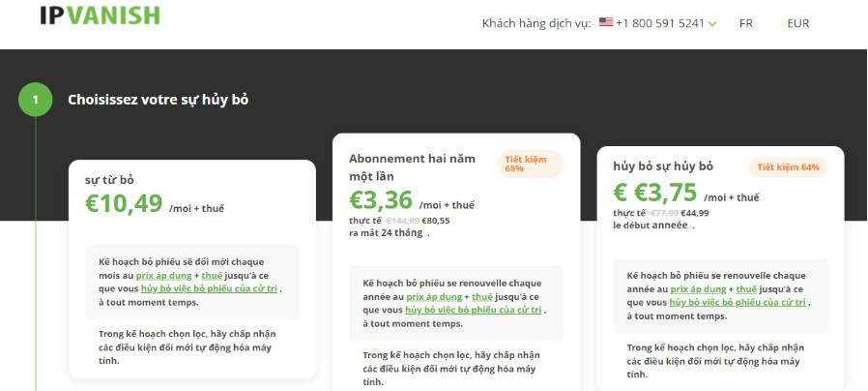Open cancellation link in yearly plan

[x=738, y=302]
